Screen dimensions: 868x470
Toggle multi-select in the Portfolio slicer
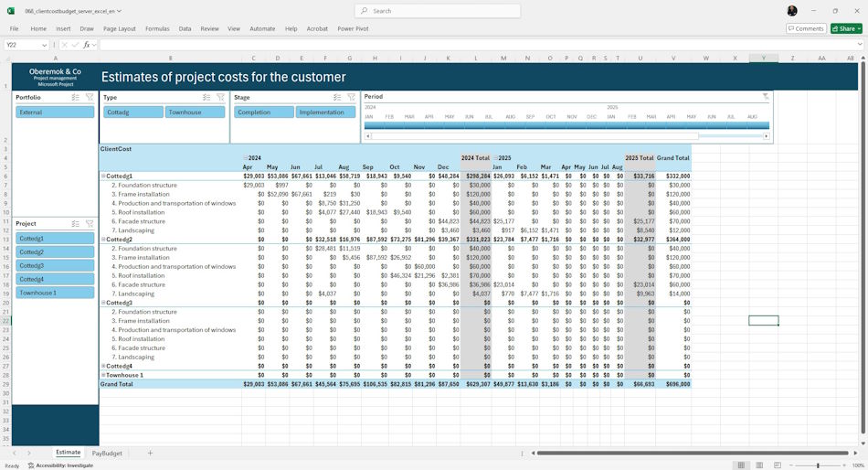pos(75,98)
